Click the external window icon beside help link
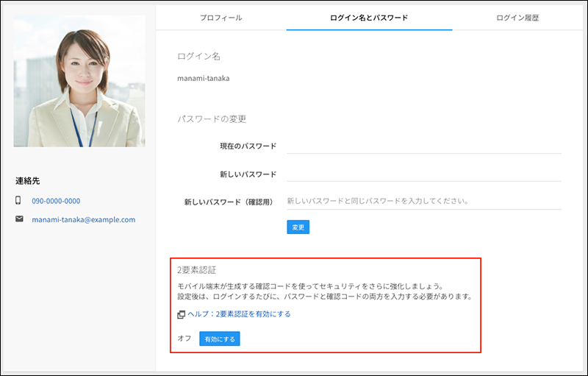 pyautogui.click(x=181, y=314)
